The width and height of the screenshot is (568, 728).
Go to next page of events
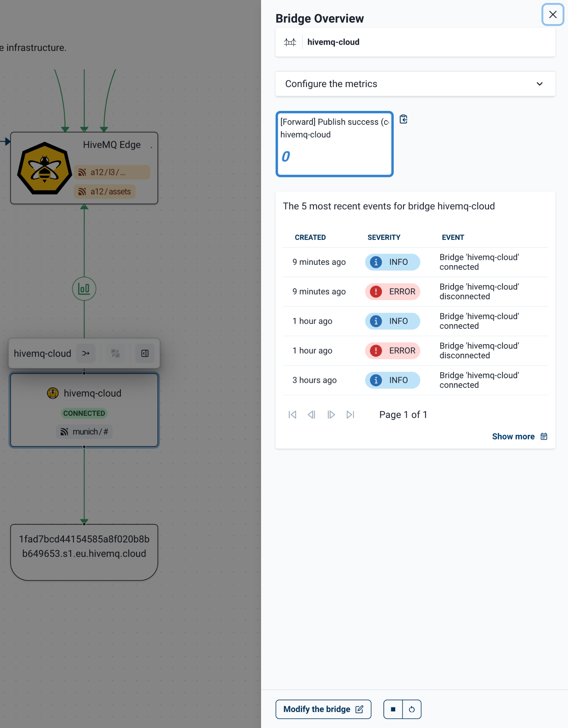point(331,414)
